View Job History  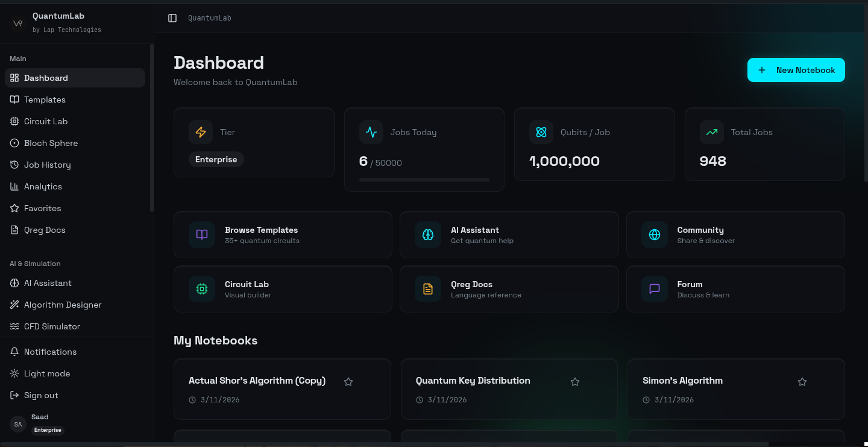tap(46, 165)
